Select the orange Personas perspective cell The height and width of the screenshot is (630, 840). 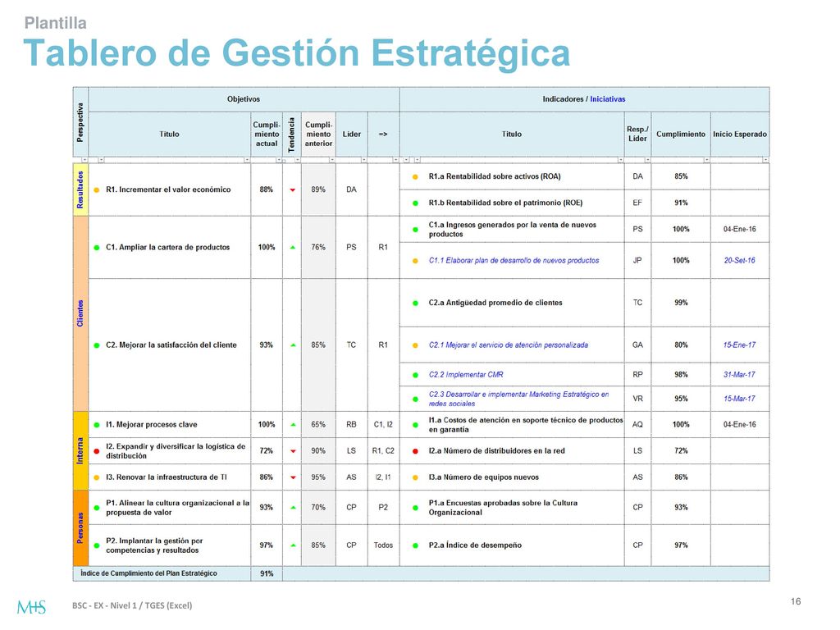tap(80, 528)
